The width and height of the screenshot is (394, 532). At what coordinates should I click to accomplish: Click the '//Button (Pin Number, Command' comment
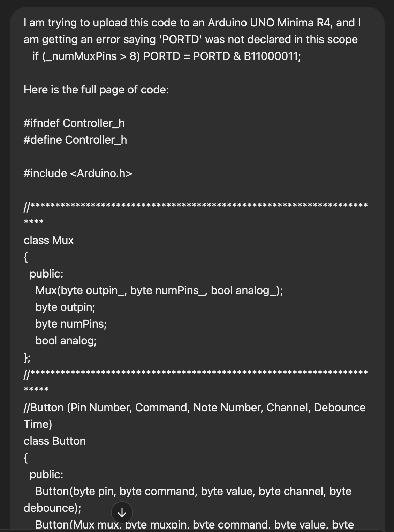pyautogui.click(x=195, y=408)
